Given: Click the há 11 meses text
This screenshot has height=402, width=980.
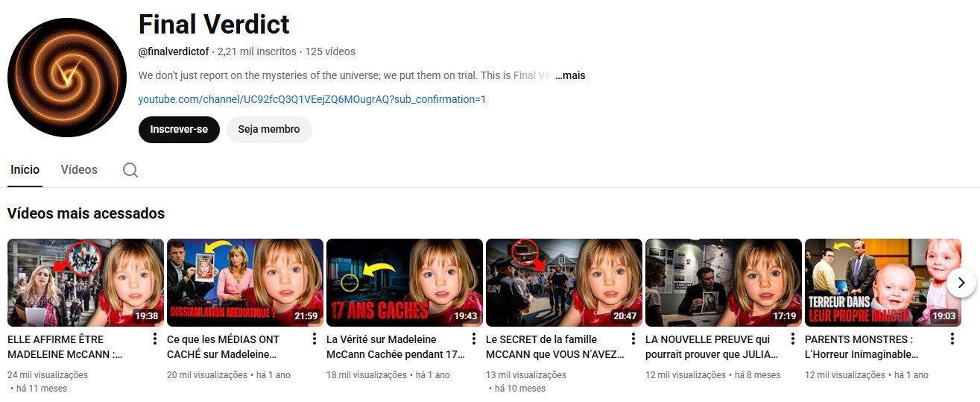Looking at the screenshot, I should pyautogui.click(x=42, y=389).
